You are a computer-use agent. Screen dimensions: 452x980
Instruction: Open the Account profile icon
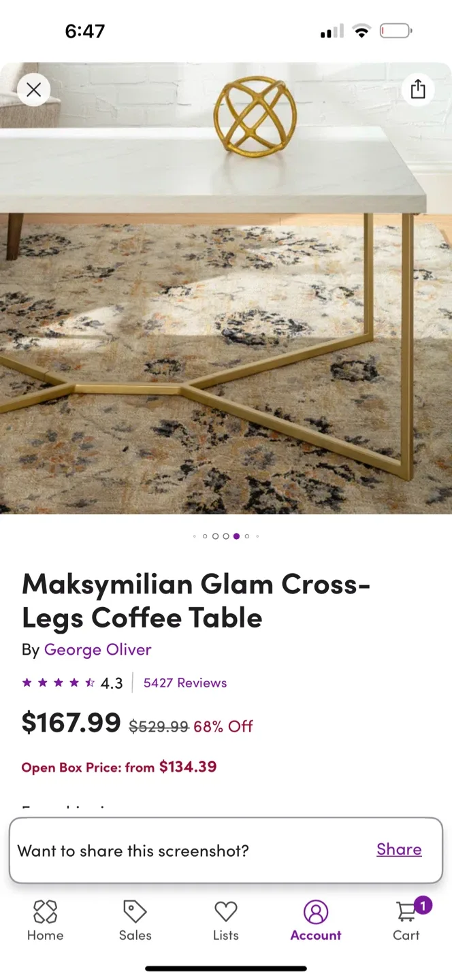coord(316,911)
